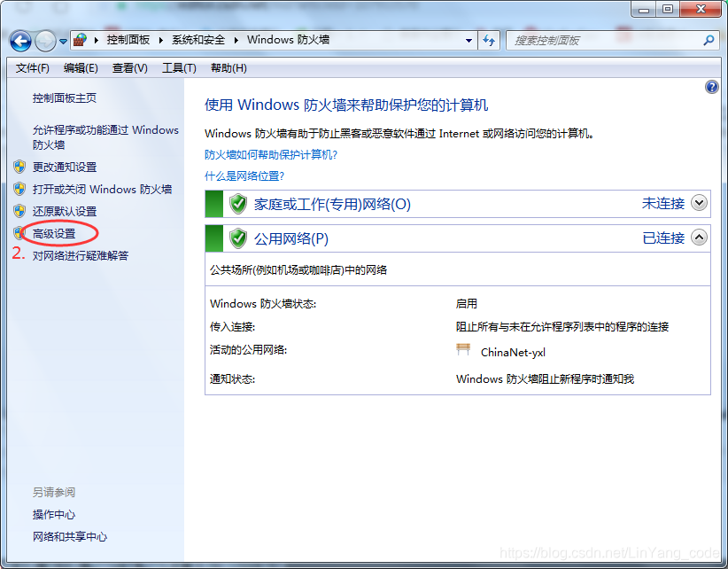
Task: Open the 编辑(E) menu
Action: point(81,68)
